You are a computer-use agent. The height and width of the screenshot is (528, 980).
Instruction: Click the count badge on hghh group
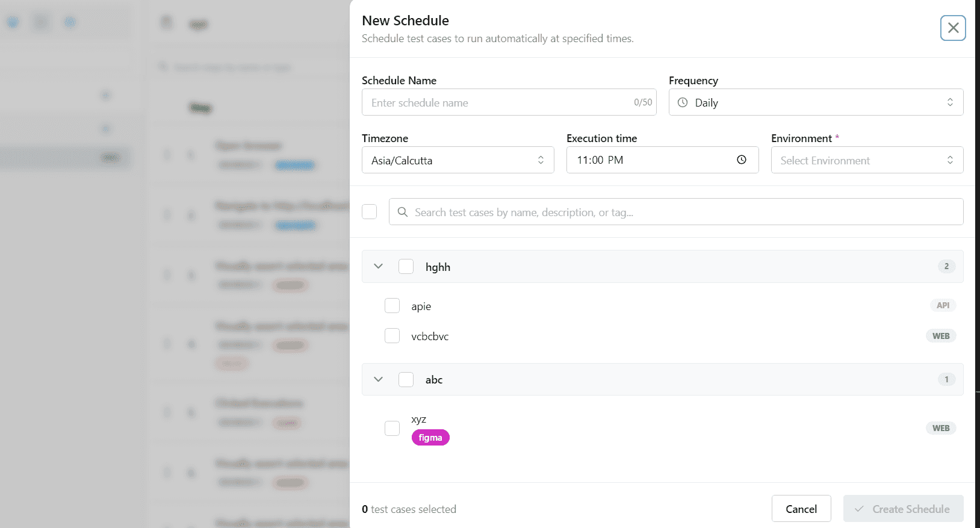point(946,266)
